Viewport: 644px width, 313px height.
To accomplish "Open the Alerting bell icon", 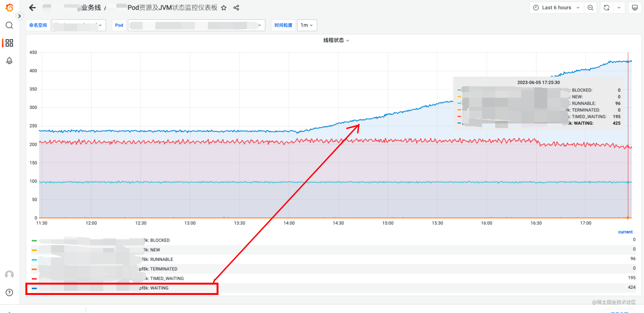I will 9,61.
